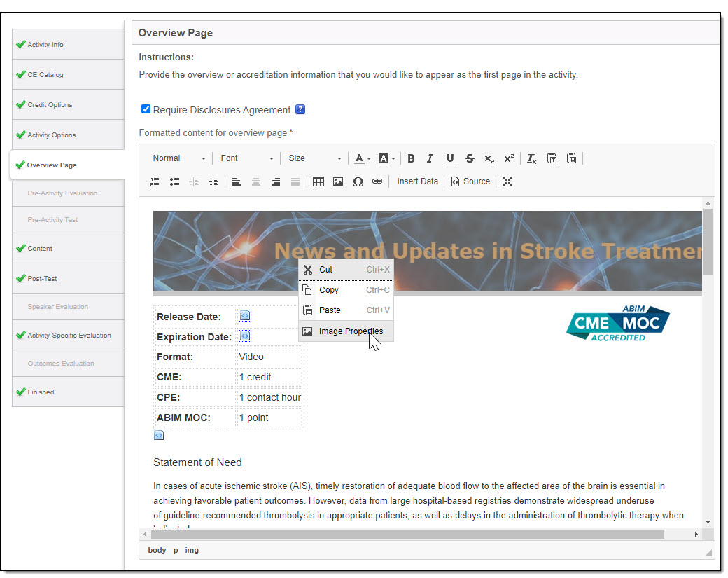Click the Insert Image toolbar icon

[338, 181]
